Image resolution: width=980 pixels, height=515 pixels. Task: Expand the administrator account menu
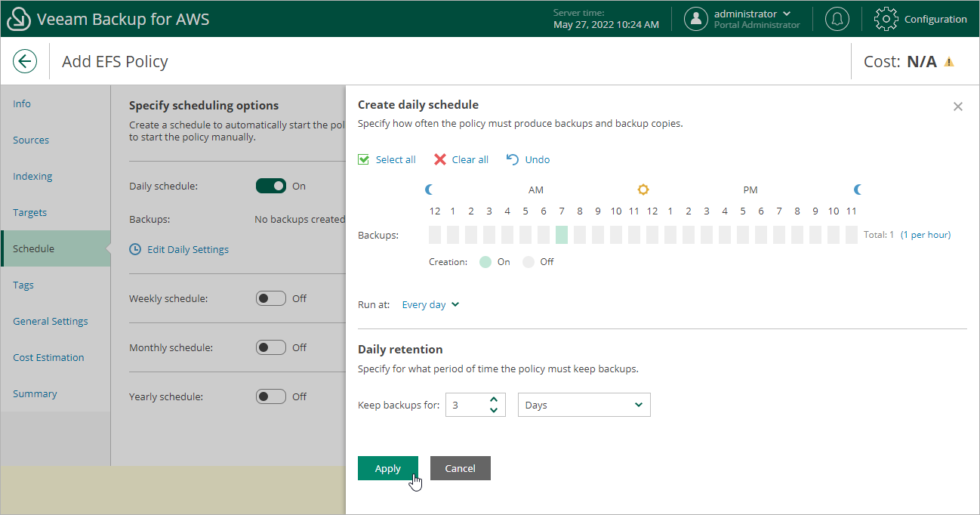tap(787, 14)
